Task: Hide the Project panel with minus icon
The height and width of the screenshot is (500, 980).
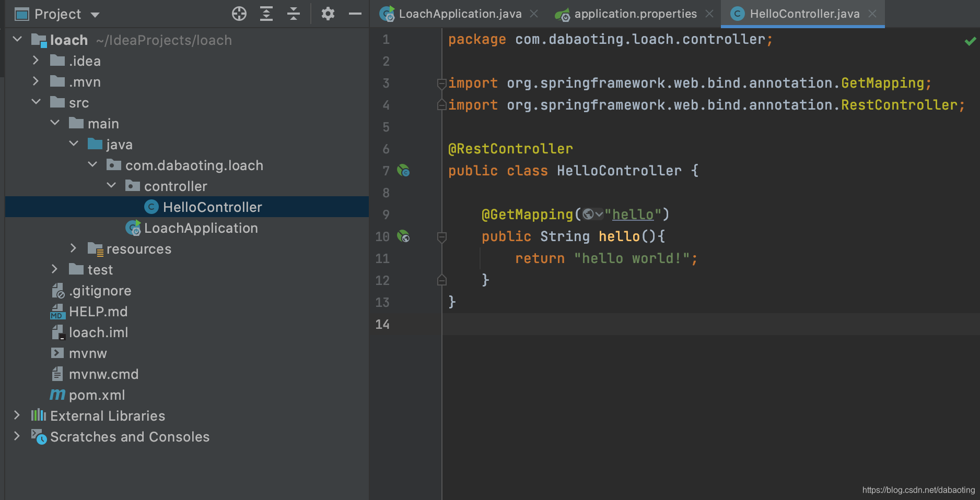Action: click(355, 14)
